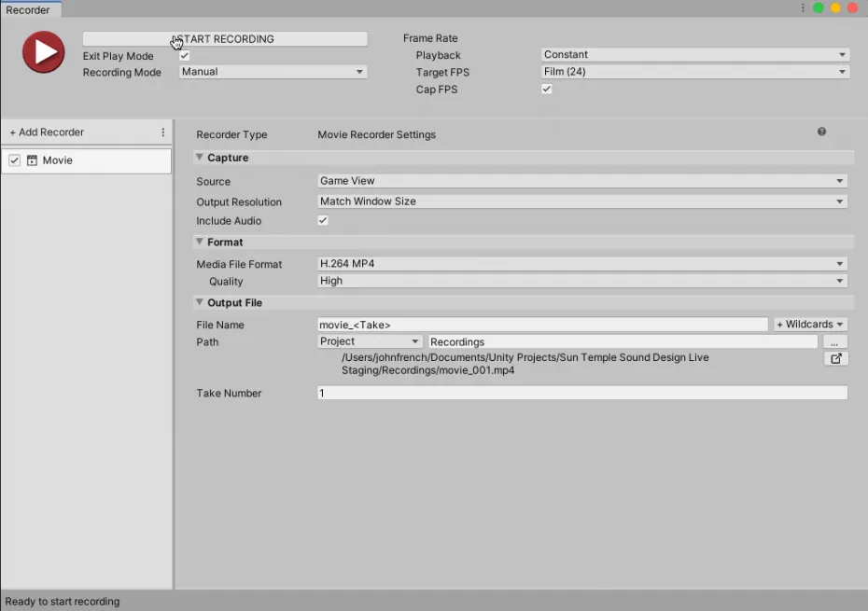868x611 pixels.
Task: Open the Target FPS dropdown
Action: [694, 72]
